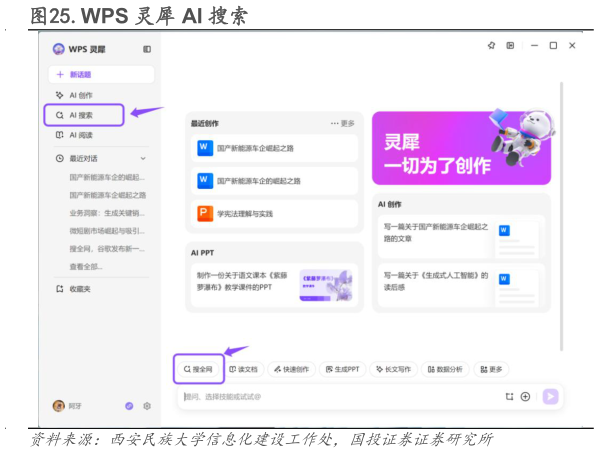Image resolution: width=599 pixels, height=453 pixels.
Task: Open conversation 国产新能源车企崛起之路 in sidebar
Action: click(x=107, y=195)
